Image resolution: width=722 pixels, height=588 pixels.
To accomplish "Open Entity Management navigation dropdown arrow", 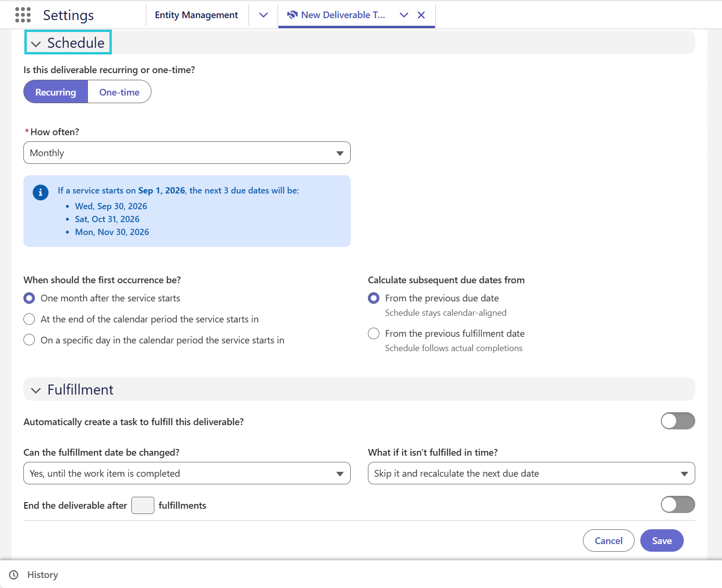I will (263, 15).
